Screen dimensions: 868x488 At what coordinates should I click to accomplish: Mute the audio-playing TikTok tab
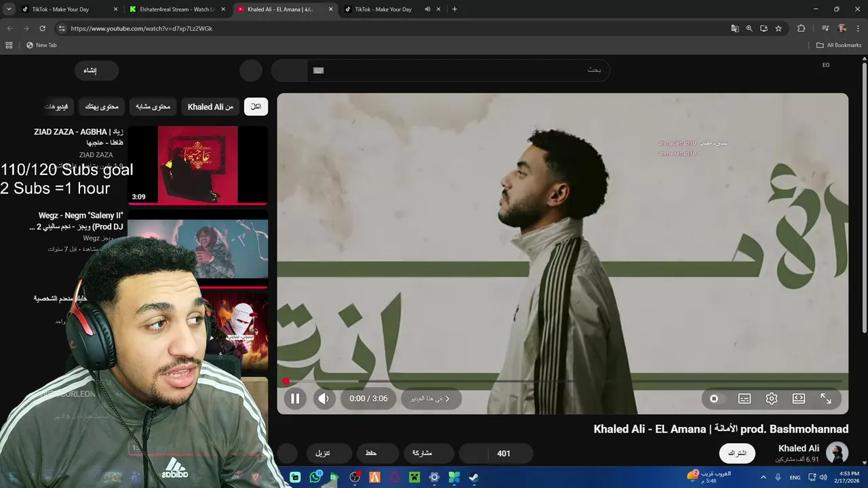click(427, 9)
